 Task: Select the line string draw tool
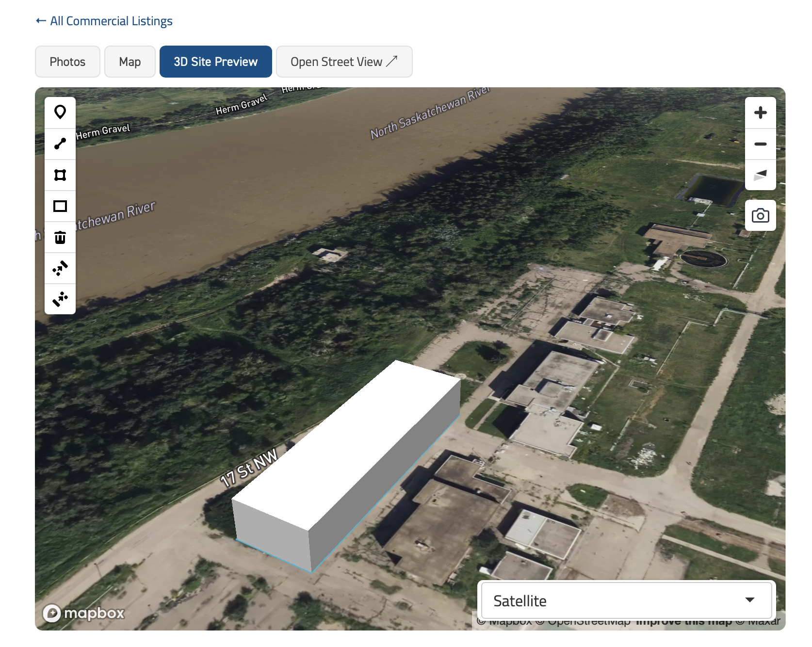[60, 144]
